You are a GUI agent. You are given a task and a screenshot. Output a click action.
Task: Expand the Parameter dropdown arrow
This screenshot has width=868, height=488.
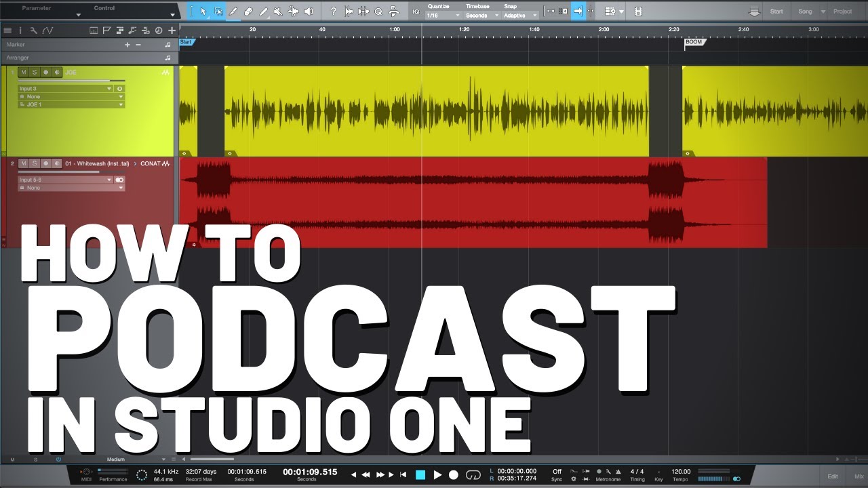pyautogui.click(x=79, y=14)
